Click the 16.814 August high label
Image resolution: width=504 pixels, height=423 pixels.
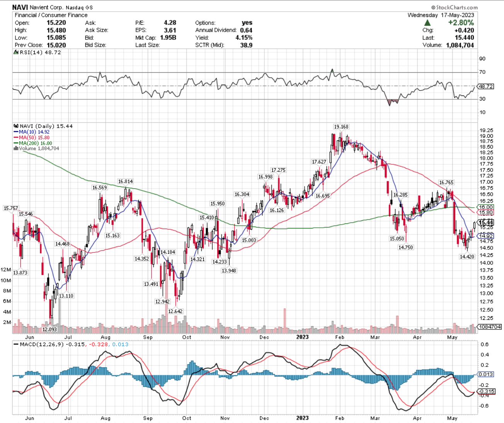(x=126, y=181)
